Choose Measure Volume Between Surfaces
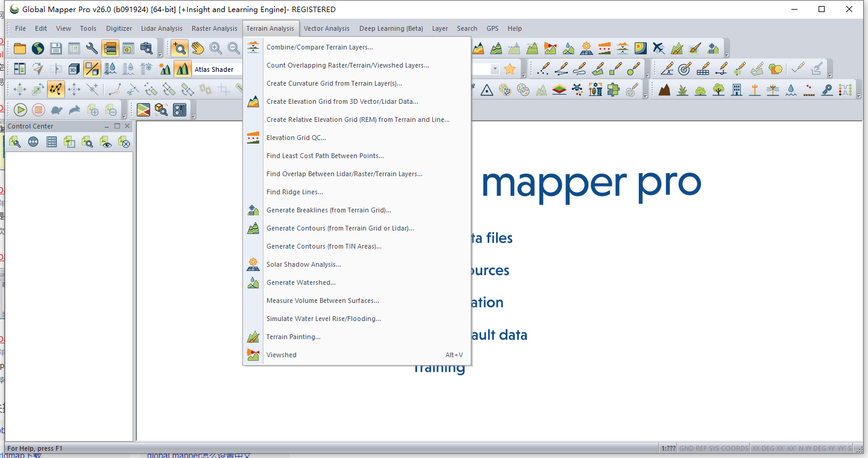 (x=357, y=301)
